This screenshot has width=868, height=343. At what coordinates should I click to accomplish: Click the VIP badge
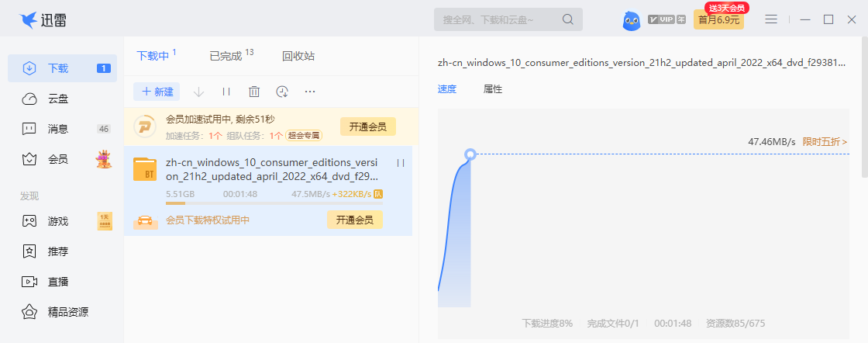pyautogui.click(x=661, y=19)
